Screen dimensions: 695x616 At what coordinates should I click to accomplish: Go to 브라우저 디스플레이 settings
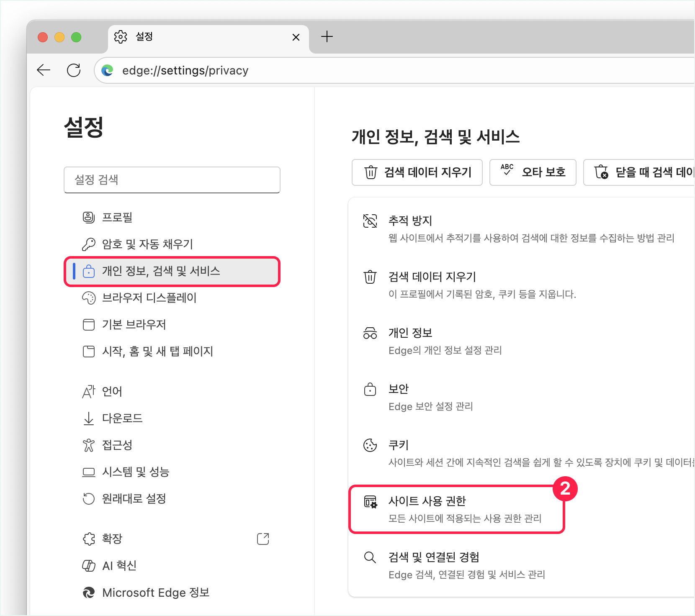pyautogui.click(x=149, y=298)
